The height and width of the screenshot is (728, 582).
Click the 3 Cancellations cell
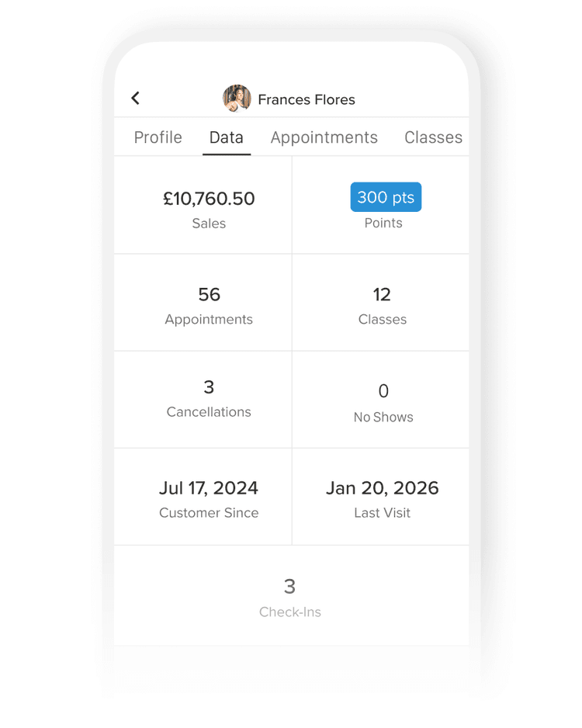[209, 399]
